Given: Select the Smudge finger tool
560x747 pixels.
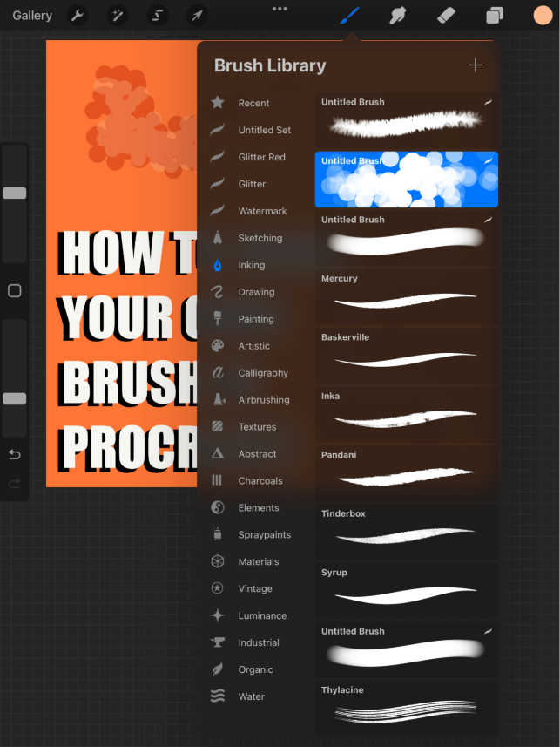Looking at the screenshot, I should coord(398,16).
